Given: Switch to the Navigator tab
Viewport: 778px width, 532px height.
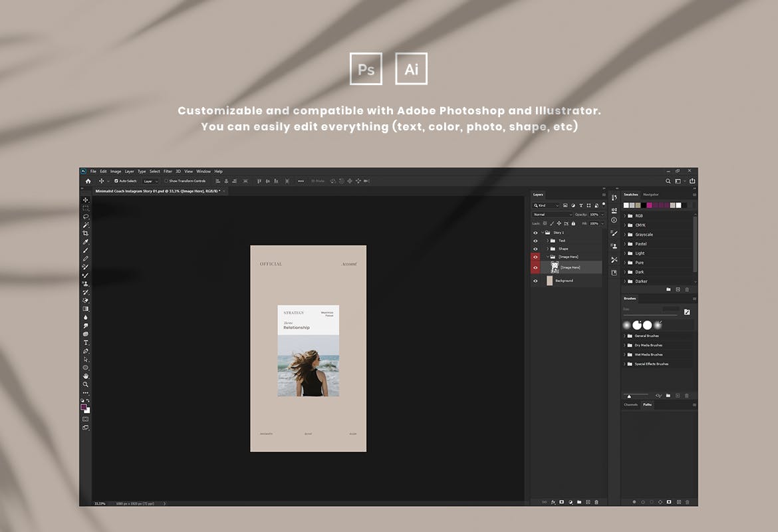Looking at the screenshot, I should (x=651, y=195).
